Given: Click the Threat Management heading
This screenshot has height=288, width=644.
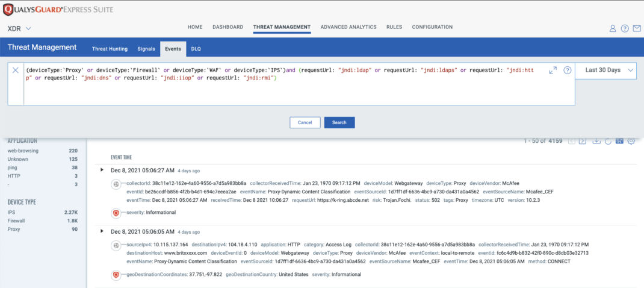Looking at the screenshot, I should point(42,48).
